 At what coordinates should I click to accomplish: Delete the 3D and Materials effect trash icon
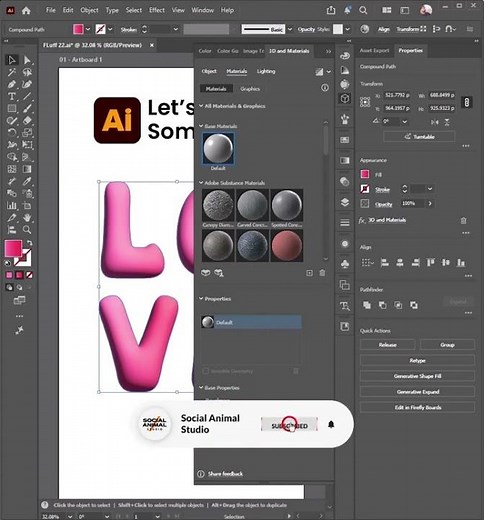(463, 220)
